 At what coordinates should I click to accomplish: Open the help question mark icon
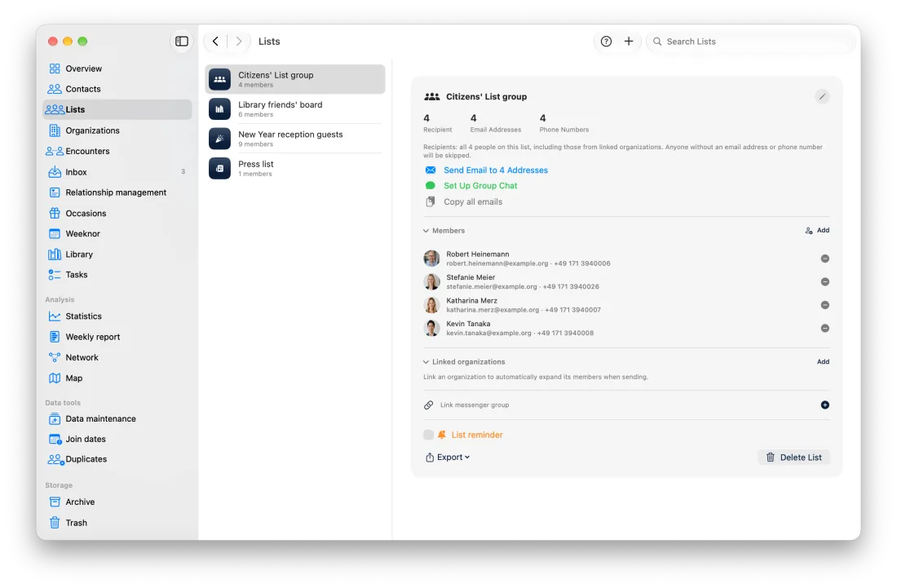click(606, 41)
